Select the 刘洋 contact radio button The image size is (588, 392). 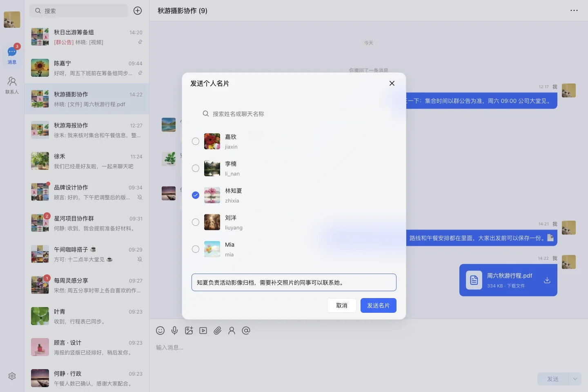point(196,222)
